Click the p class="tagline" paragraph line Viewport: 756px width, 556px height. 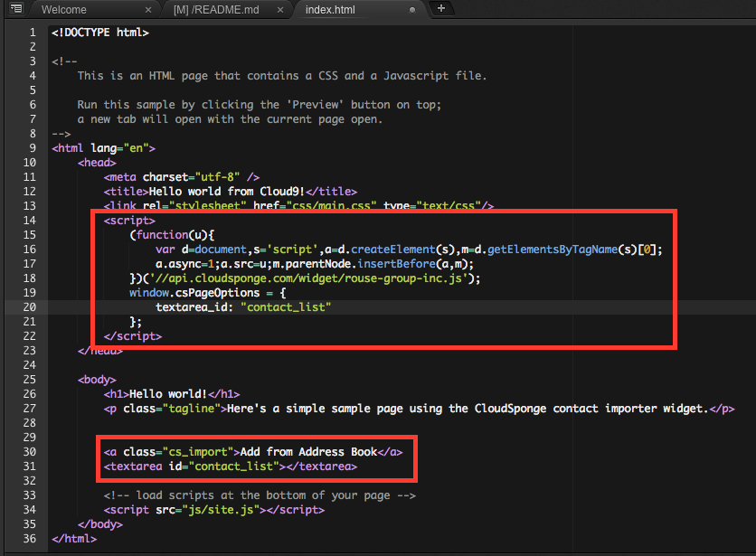pos(419,409)
